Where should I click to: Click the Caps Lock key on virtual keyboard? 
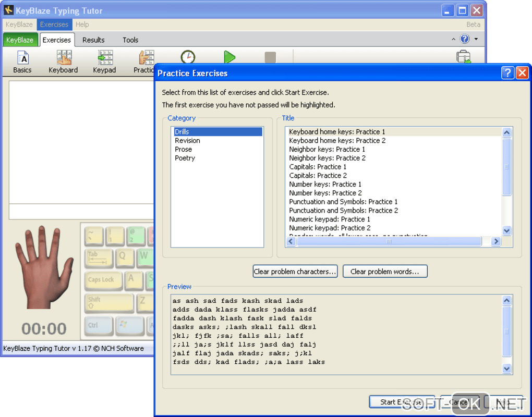tap(103, 280)
